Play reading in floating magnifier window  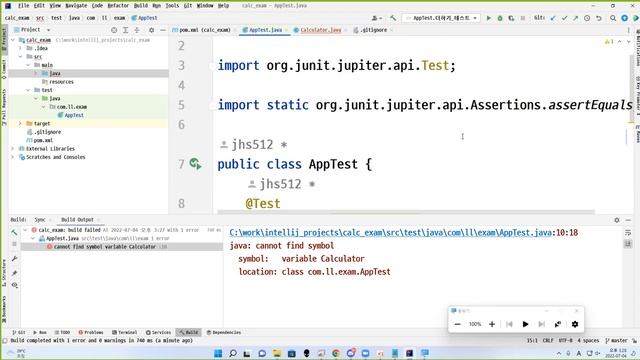click(x=525, y=324)
